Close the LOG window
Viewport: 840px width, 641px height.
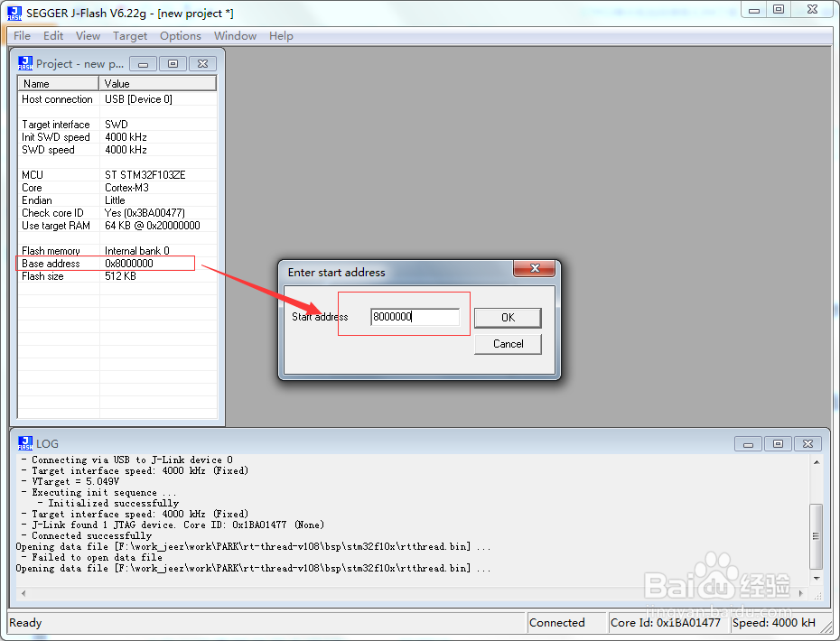coord(807,444)
